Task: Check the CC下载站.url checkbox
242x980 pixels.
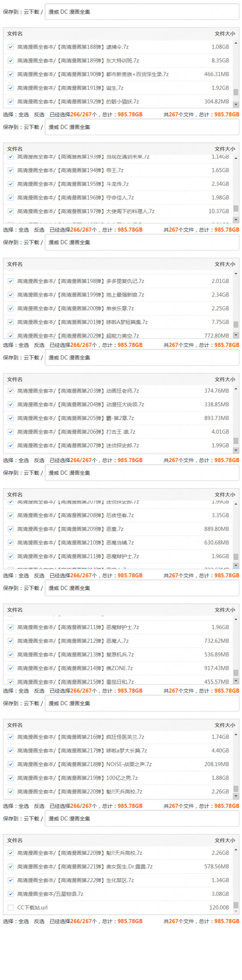Action: (x=11, y=908)
